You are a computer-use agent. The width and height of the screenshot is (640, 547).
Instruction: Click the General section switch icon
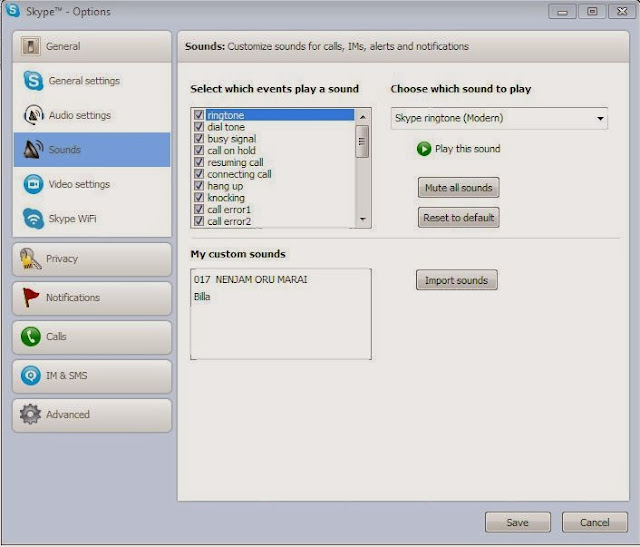point(31,46)
